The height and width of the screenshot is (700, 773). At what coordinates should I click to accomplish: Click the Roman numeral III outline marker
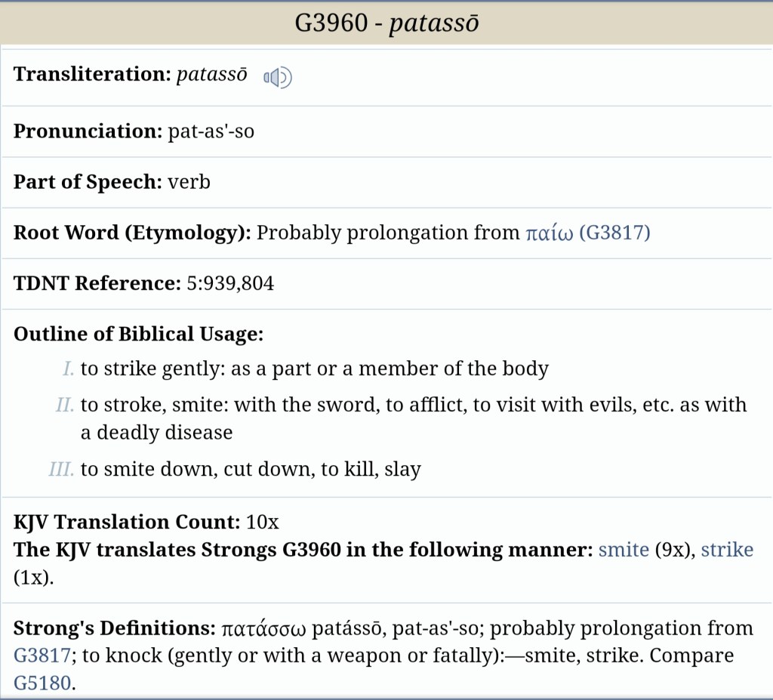click(61, 470)
